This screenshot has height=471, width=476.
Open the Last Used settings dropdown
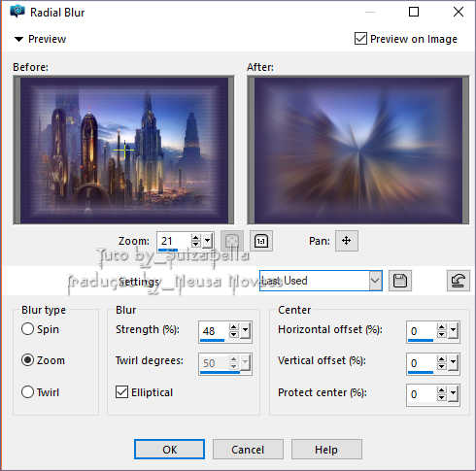pyautogui.click(x=375, y=281)
